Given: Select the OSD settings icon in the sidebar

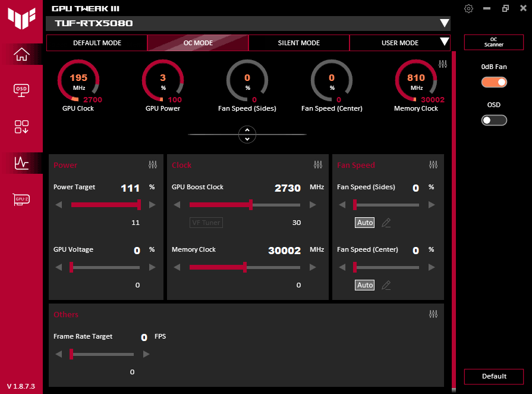Looking at the screenshot, I should 21,90.
